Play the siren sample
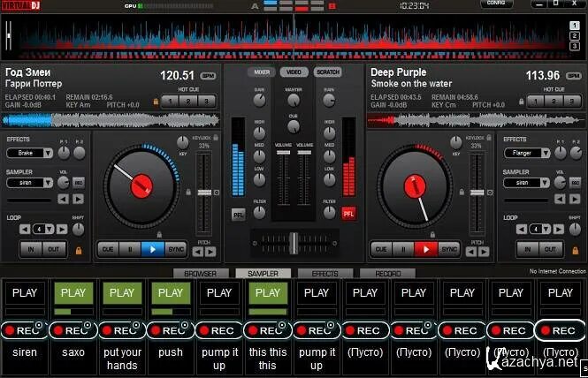Image resolution: width=588 pixels, height=378 pixels. [25, 292]
